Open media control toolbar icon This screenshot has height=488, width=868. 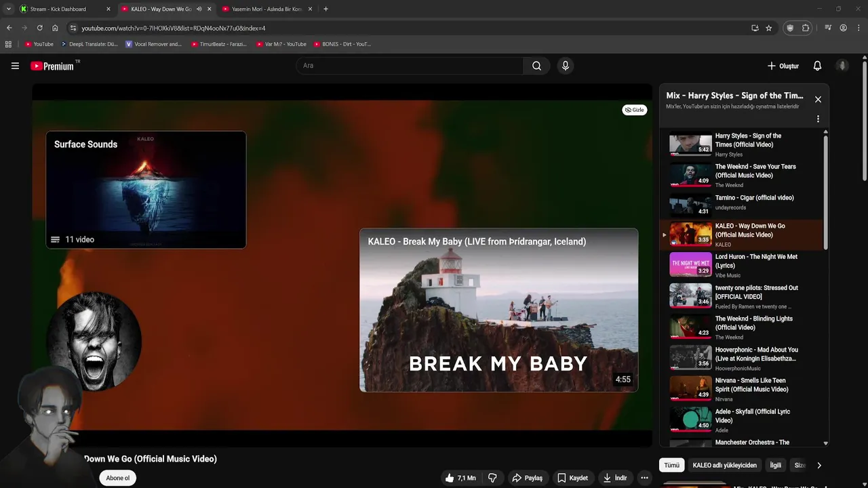coord(828,28)
